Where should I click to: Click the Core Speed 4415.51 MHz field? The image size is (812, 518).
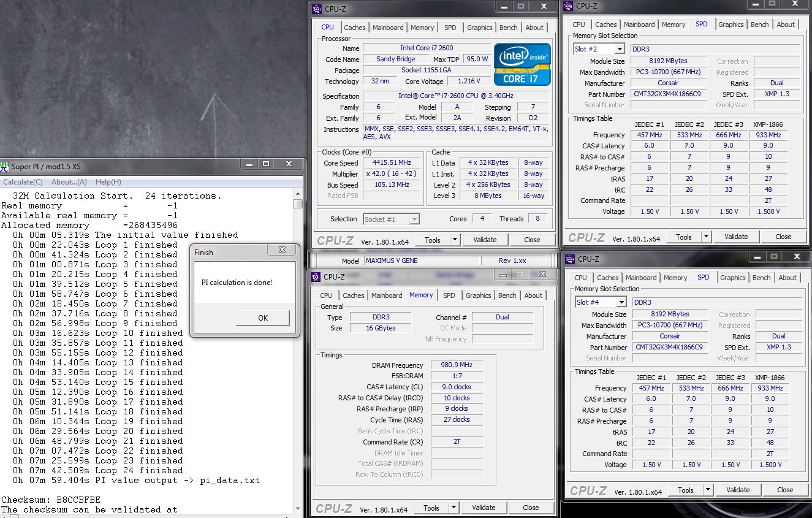(392, 163)
